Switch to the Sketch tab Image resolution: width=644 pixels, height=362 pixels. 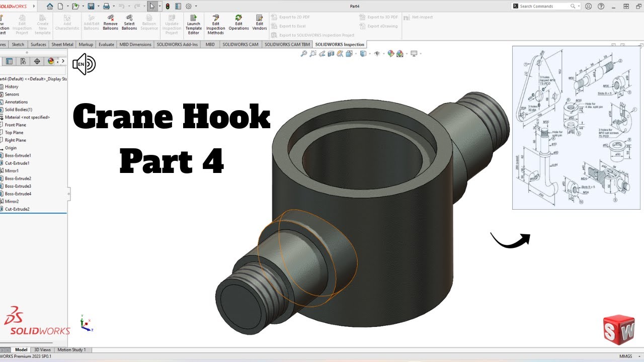click(x=18, y=44)
